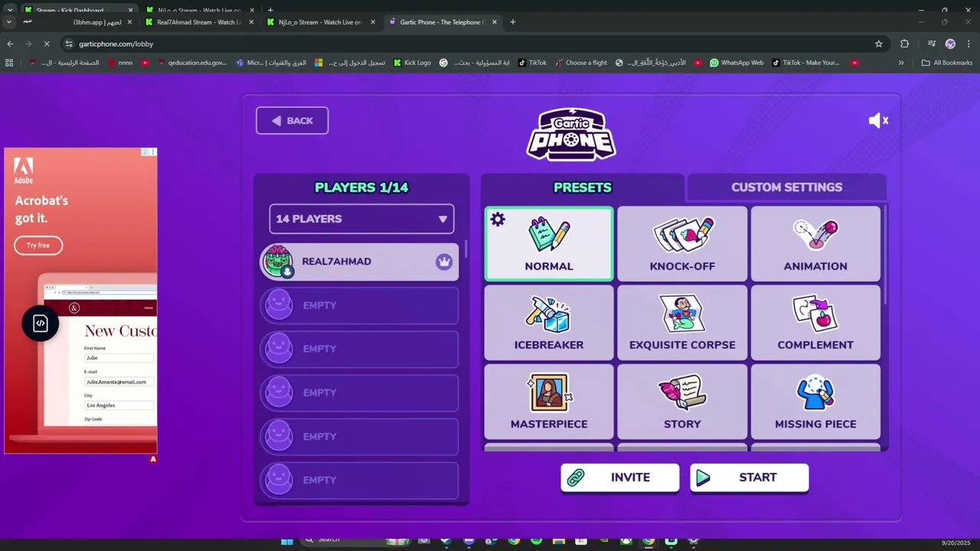The height and width of the screenshot is (551, 980).
Task: Open the qeducation.edu.gov bookmark
Action: coord(192,63)
